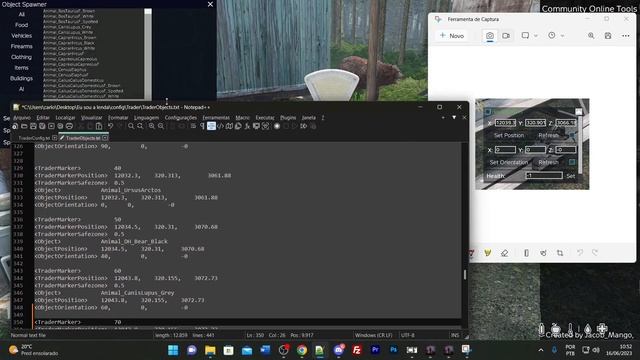Expand hidden system tray icons chevron
The image size is (640, 360).
coord(541,350)
